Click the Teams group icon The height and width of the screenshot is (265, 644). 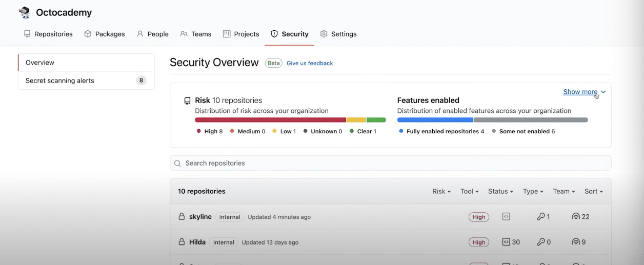point(184,34)
